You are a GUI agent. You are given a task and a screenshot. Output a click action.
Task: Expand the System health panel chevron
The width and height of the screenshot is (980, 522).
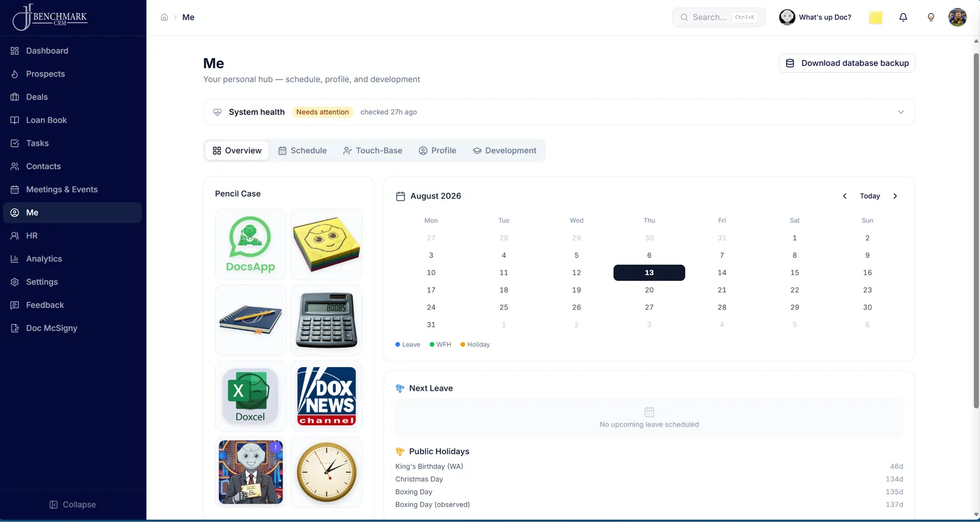pos(901,112)
